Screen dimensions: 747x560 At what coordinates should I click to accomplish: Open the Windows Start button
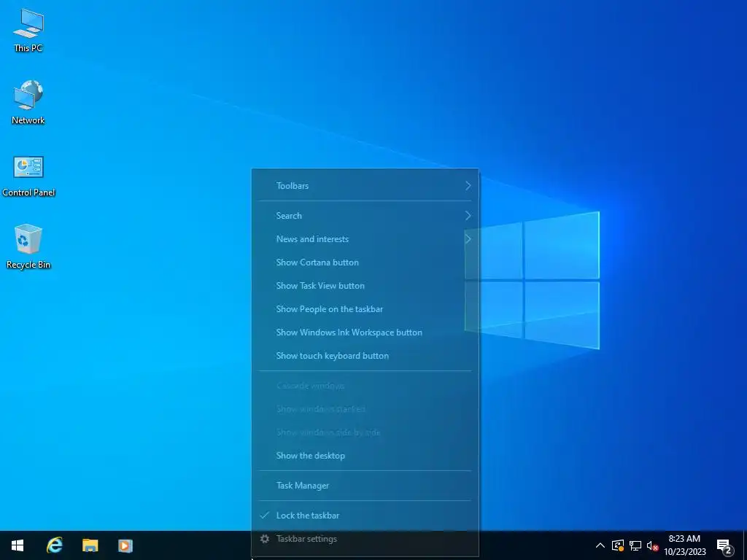pyautogui.click(x=18, y=545)
